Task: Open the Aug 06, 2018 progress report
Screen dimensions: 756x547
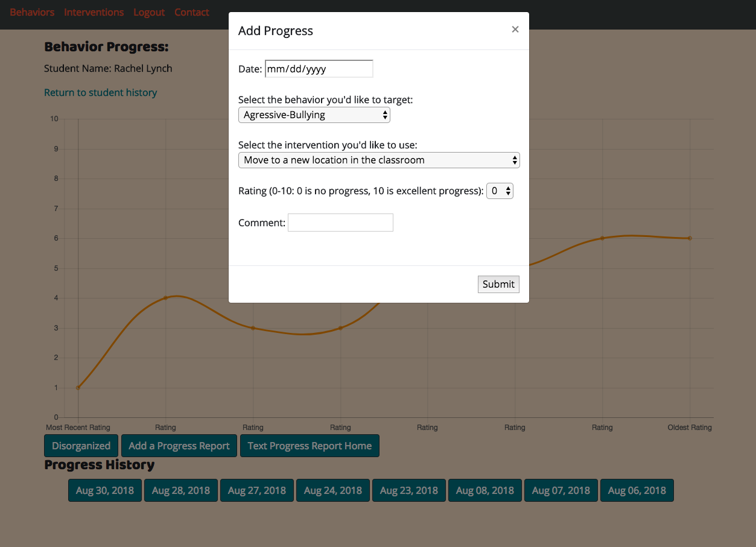Action: 637,490
